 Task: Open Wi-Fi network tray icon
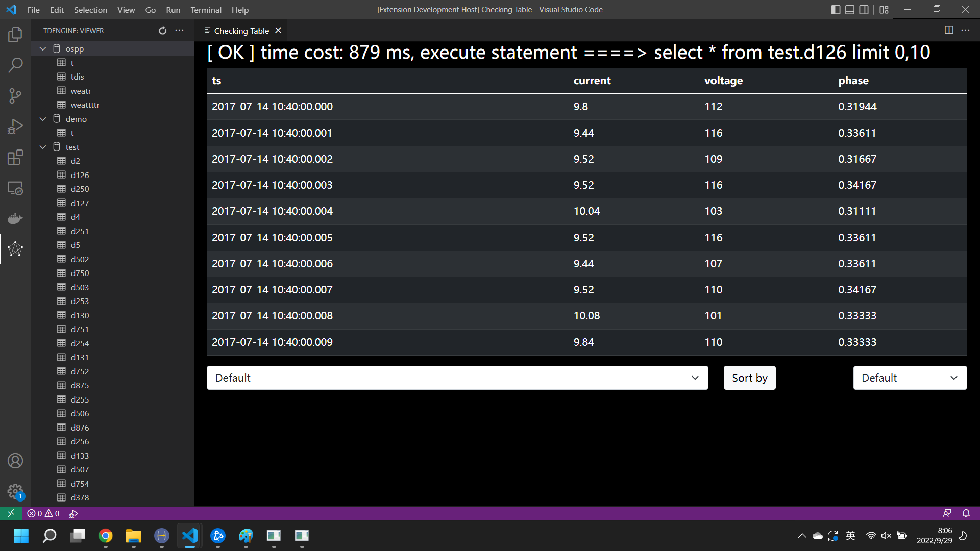871,536
